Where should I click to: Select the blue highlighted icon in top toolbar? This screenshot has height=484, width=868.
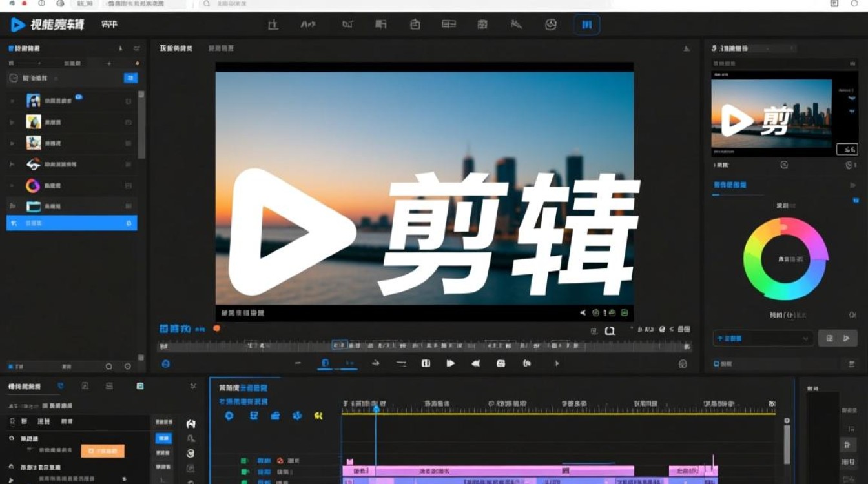[587, 25]
